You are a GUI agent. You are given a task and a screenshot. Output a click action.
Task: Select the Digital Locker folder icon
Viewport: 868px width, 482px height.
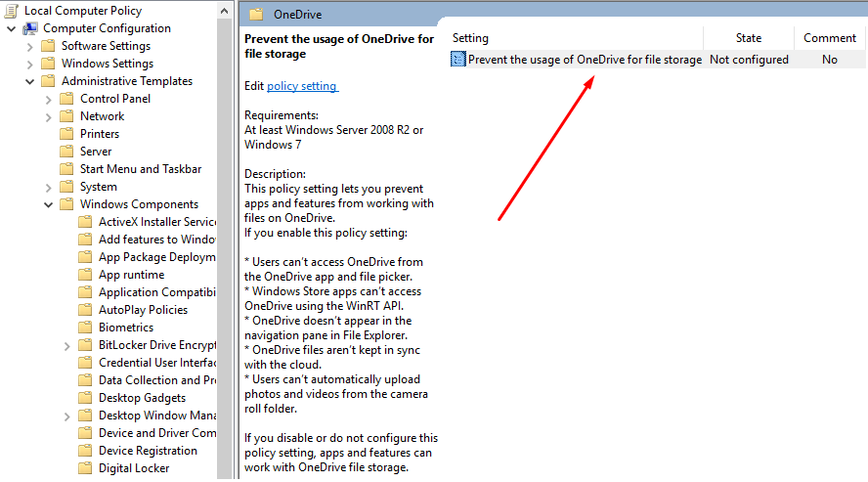pos(85,468)
